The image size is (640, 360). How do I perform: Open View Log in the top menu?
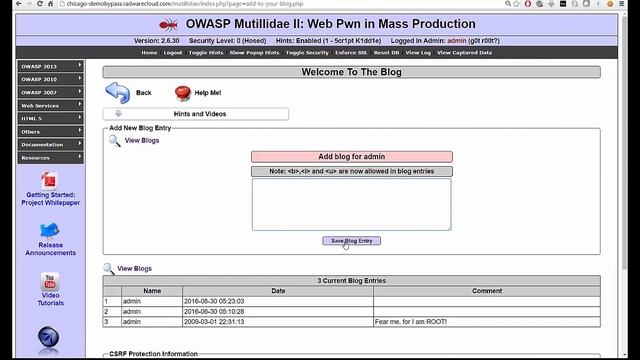click(418, 53)
